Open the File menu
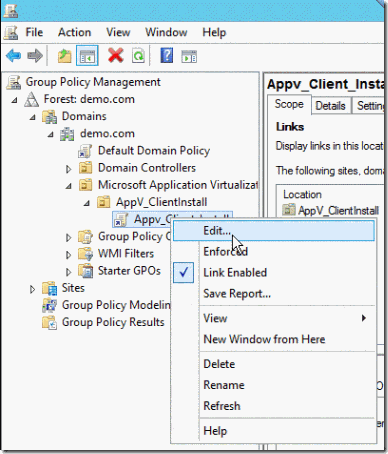This screenshot has height=454, width=388. 34,32
